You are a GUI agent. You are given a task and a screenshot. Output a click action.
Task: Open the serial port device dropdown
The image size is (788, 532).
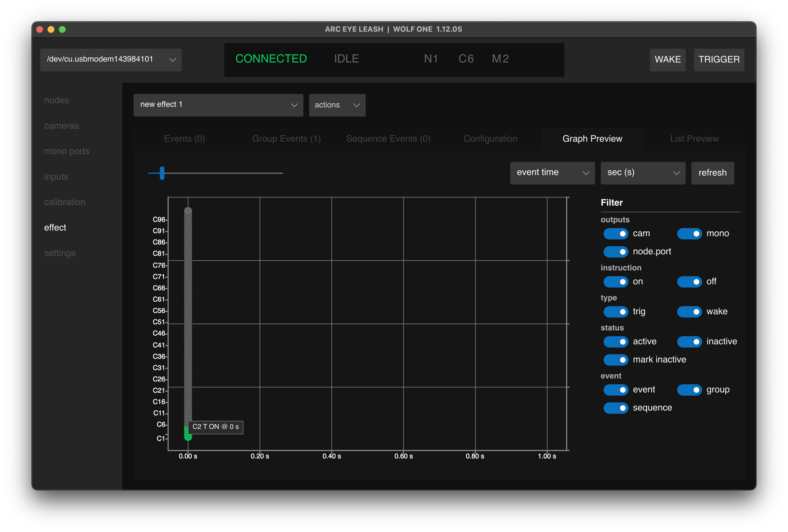click(111, 60)
